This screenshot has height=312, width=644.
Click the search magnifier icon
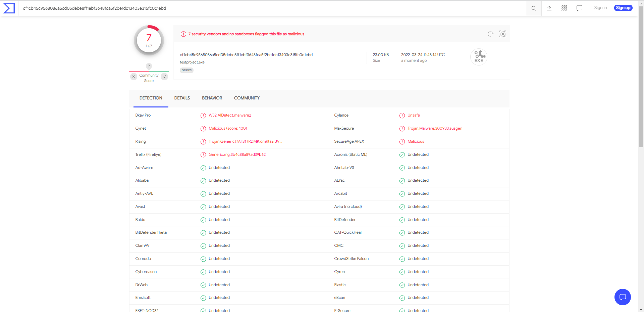coord(534,8)
